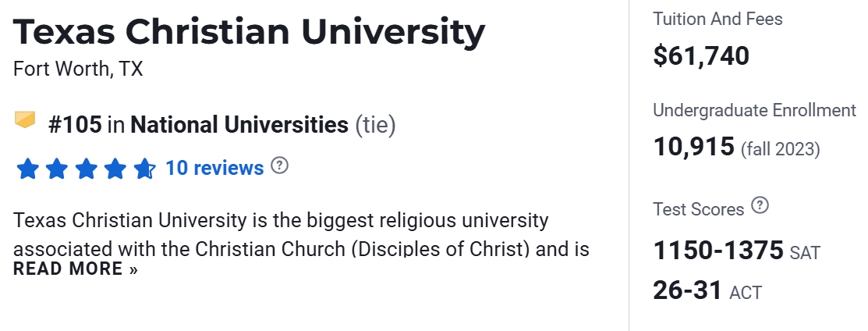Click the Tuition And Fees label

717,19
